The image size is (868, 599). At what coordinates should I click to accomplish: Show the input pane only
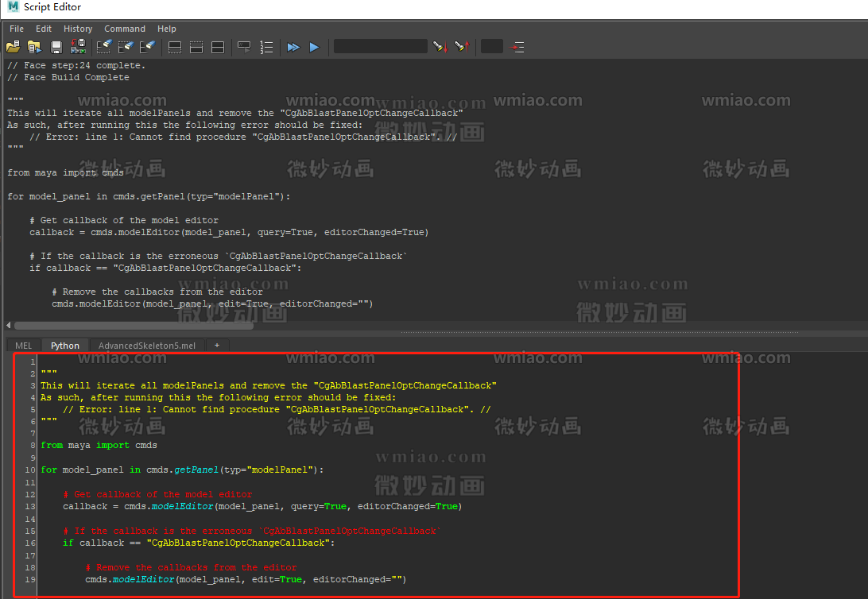(x=196, y=48)
